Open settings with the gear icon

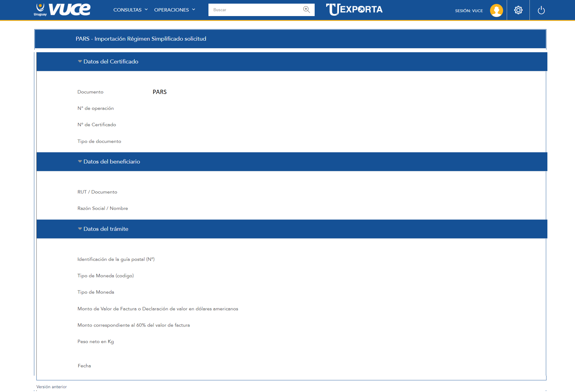518,10
